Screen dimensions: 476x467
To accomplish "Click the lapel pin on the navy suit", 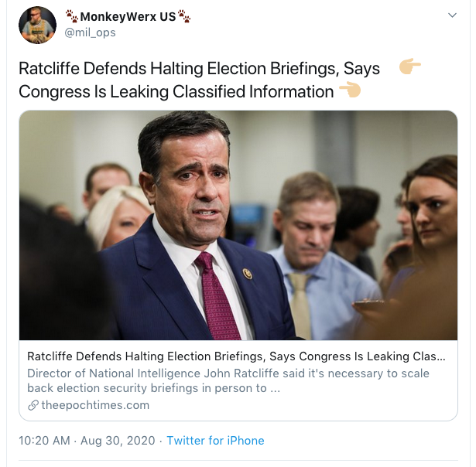I will click(248, 274).
